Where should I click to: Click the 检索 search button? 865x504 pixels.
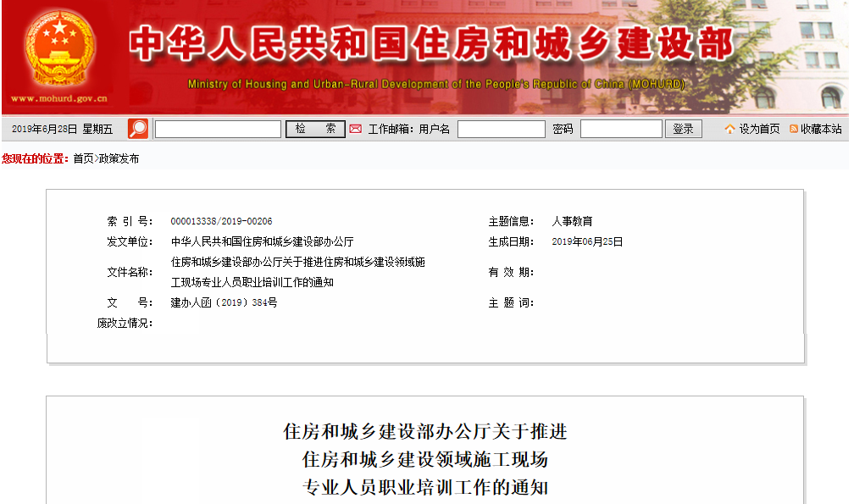(x=315, y=129)
